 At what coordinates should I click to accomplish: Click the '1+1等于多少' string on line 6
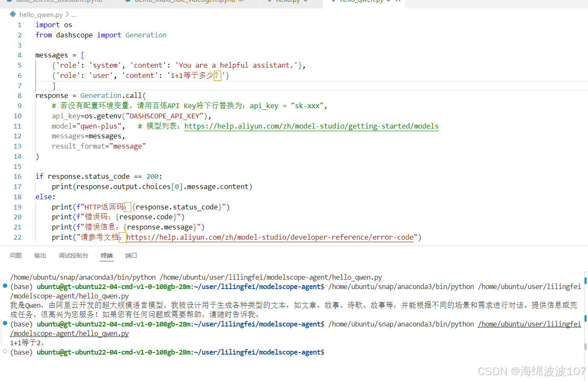[196, 75]
